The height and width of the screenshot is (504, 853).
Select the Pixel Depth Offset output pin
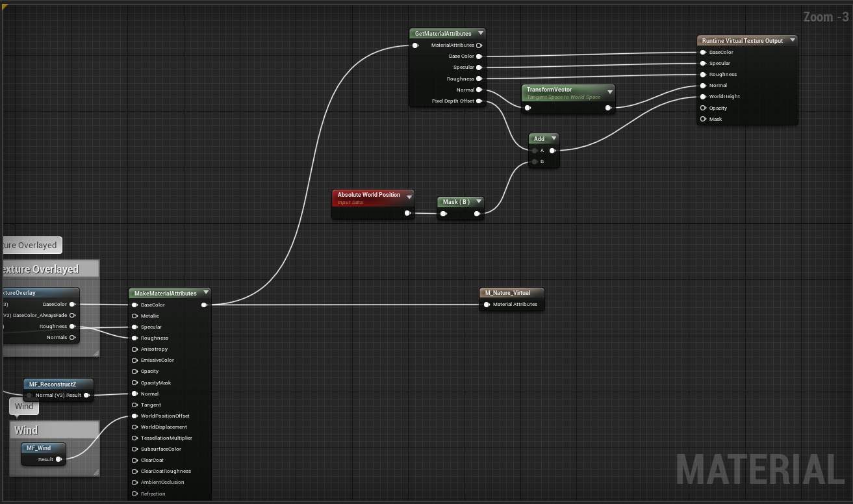coord(479,101)
